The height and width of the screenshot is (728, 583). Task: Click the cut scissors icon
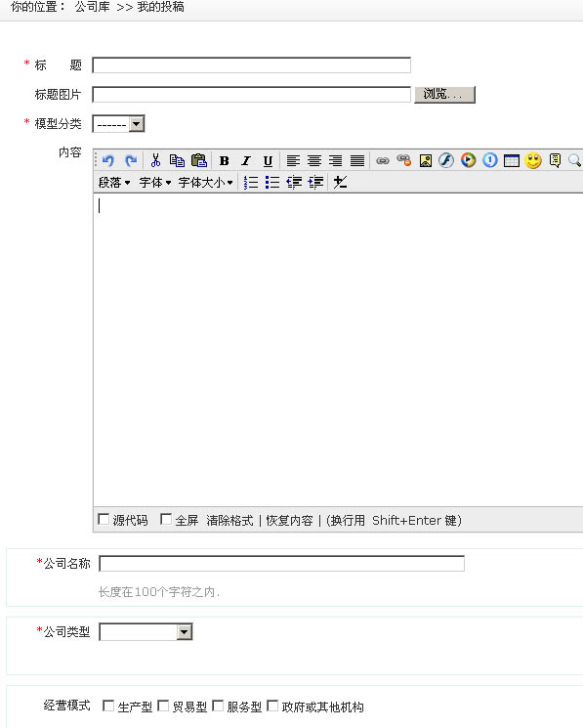click(x=155, y=160)
